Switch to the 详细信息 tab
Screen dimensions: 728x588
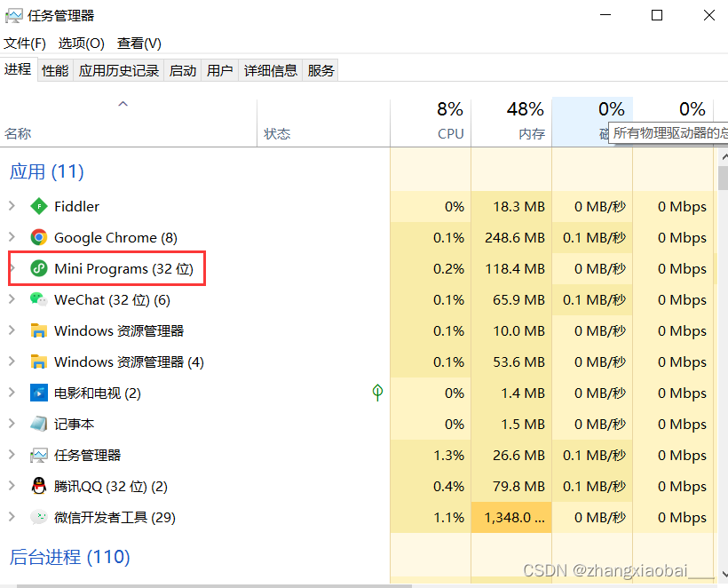click(x=270, y=70)
